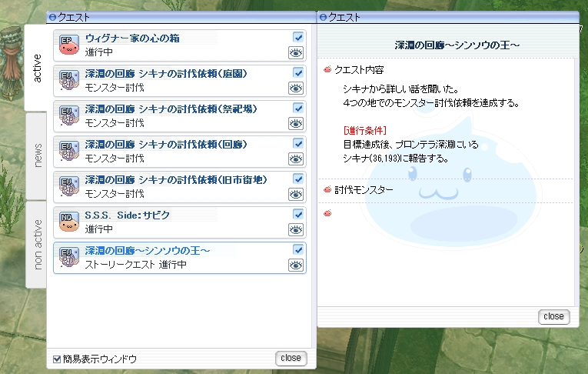Click the クエスト内容 section heading
The width and height of the screenshot is (588, 374).
pos(358,69)
